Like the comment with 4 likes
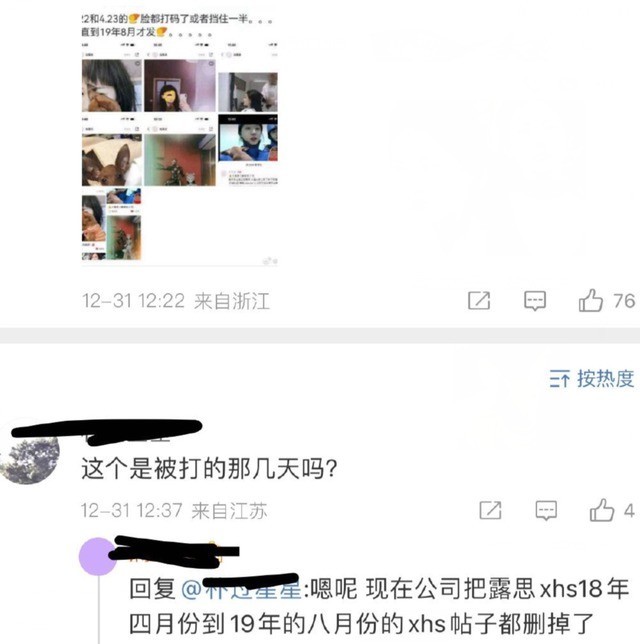This screenshot has width=640, height=644. (x=602, y=510)
